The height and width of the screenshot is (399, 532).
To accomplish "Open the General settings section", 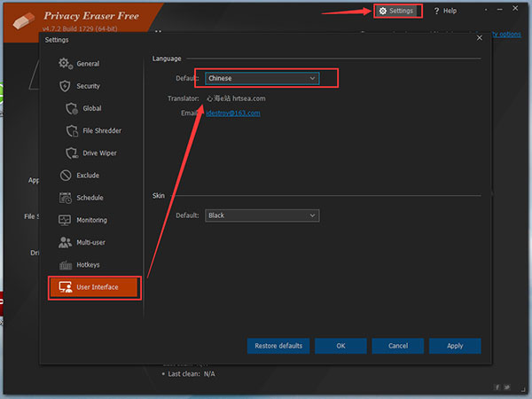I will click(x=87, y=64).
